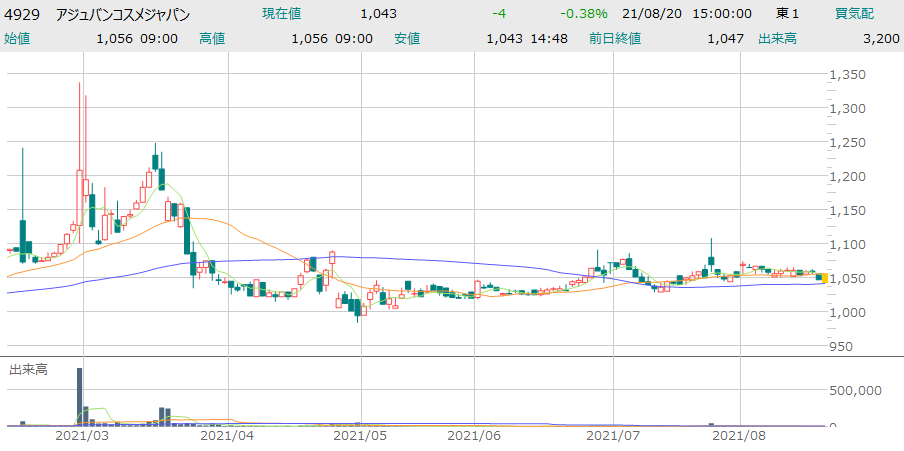
Task: Click the -0.38% change percentage
Action: 585,14
